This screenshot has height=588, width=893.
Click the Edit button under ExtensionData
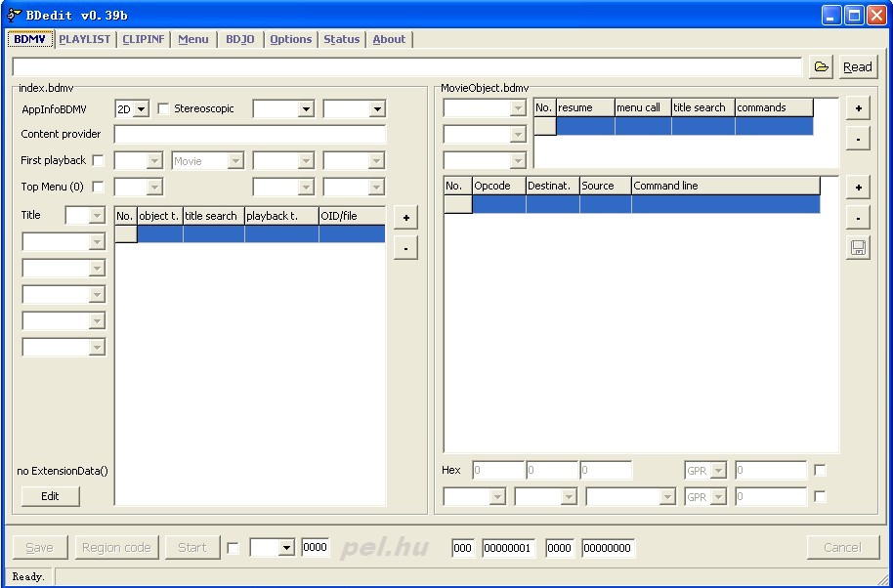(50, 496)
